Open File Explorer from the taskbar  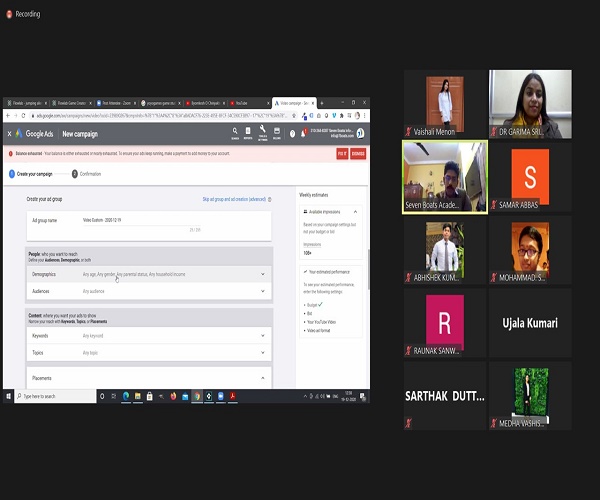[138, 396]
